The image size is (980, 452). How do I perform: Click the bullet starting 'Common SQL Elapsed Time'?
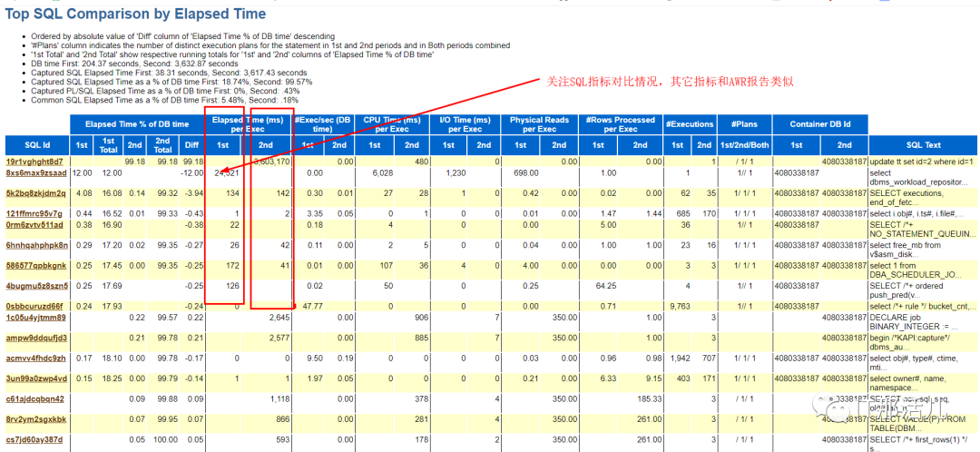164,100
